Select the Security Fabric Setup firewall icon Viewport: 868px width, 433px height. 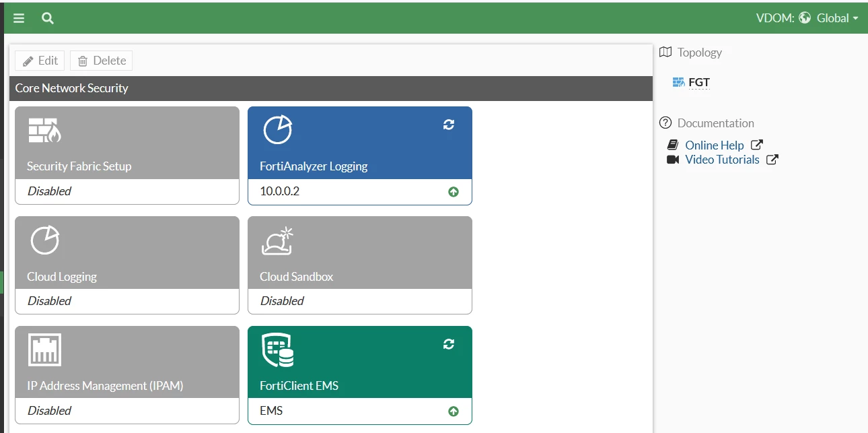point(44,130)
